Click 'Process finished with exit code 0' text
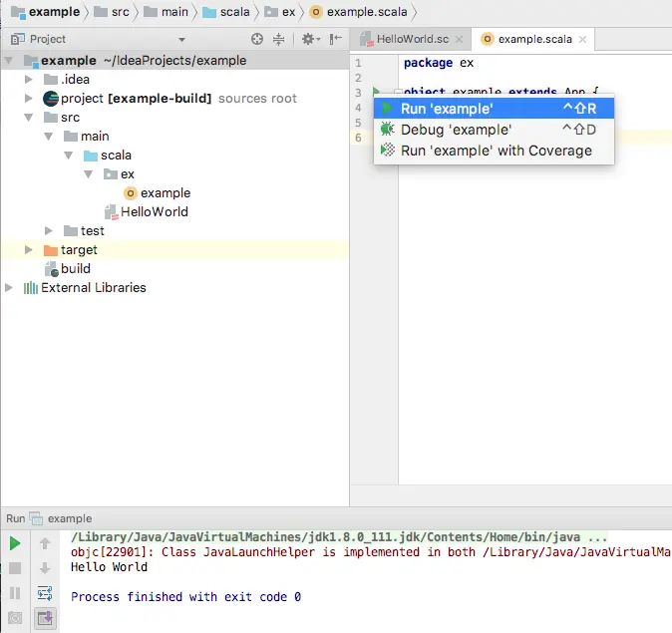 [x=185, y=596]
